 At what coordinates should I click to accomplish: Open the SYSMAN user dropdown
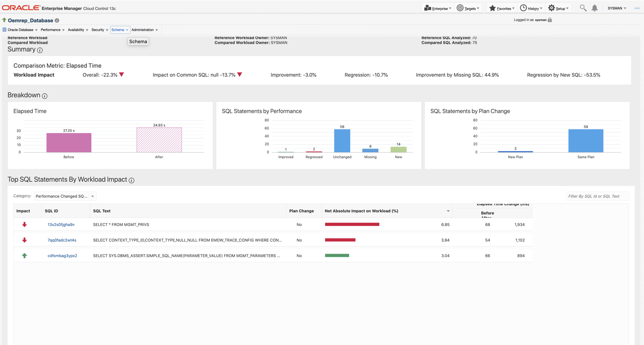tap(617, 8)
